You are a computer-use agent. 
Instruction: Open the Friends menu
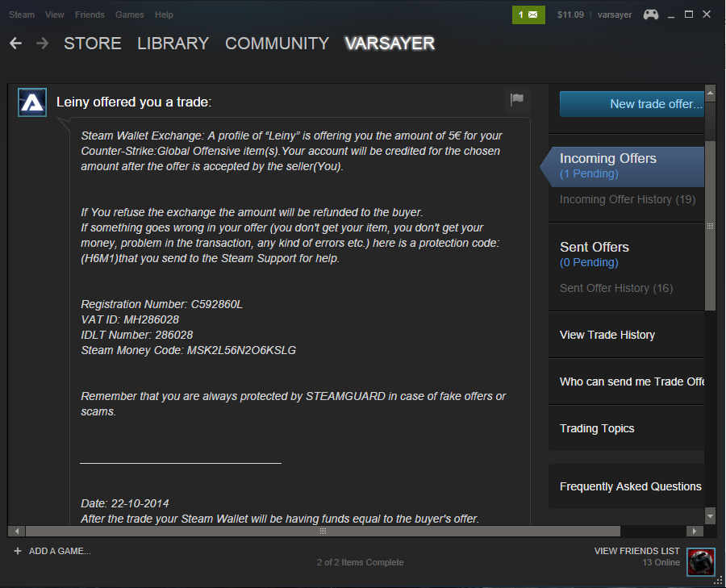90,15
